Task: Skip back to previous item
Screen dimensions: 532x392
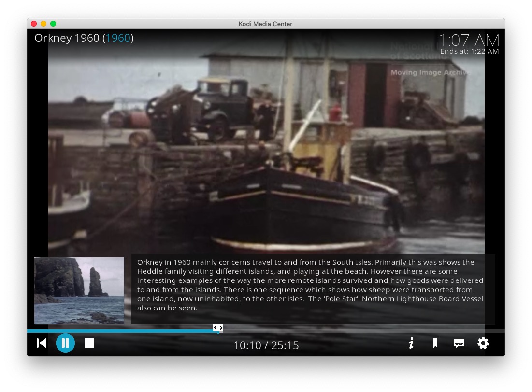Action: pyautogui.click(x=42, y=343)
